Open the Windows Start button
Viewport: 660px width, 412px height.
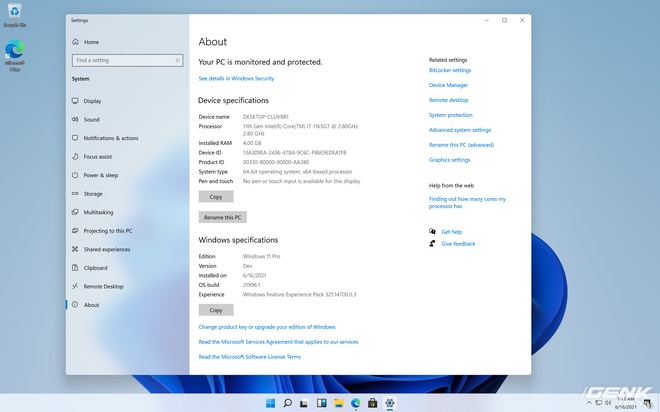270,403
